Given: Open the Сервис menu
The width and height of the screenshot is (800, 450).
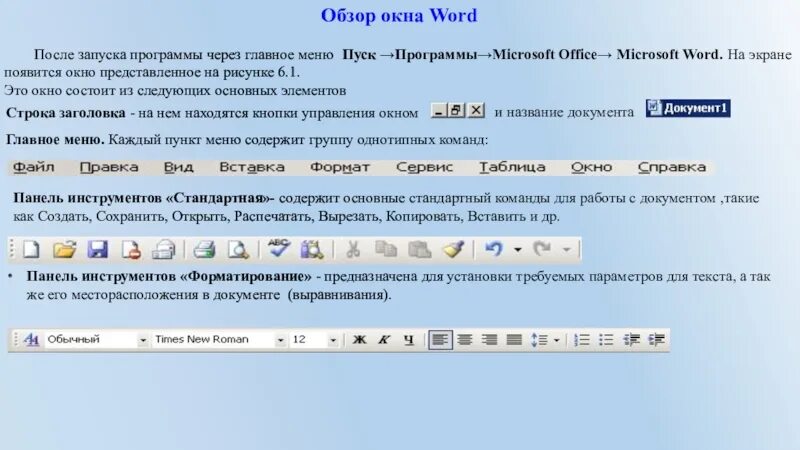Looking at the screenshot, I should (424, 167).
